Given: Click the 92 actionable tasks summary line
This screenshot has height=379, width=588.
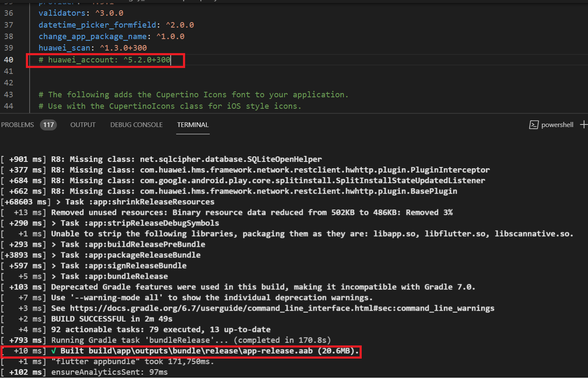Looking at the screenshot, I should coord(136,329).
